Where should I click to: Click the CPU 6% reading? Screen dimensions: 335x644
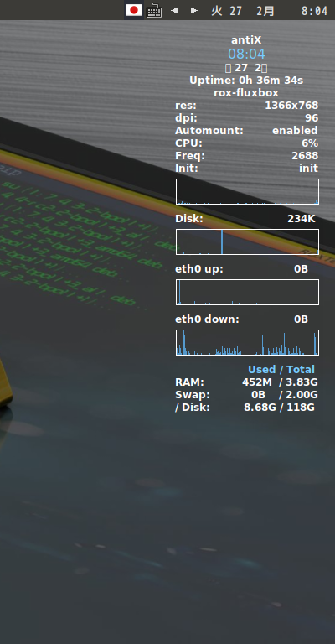(310, 143)
